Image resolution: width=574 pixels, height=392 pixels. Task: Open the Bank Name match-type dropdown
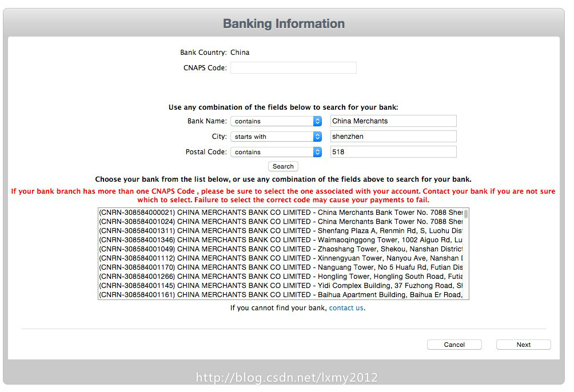276,121
